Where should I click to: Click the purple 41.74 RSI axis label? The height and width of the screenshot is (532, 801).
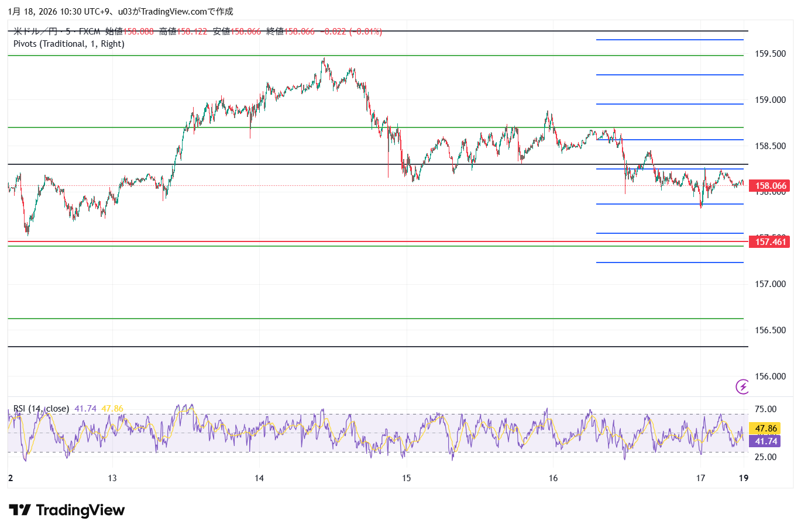(766, 441)
